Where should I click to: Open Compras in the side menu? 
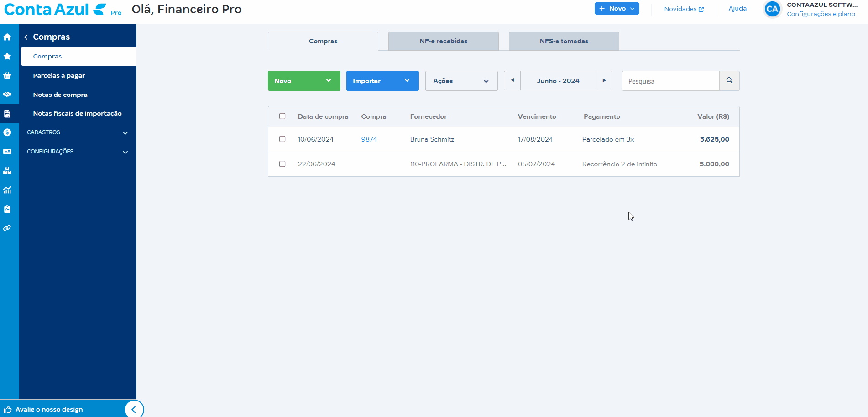[78, 56]
